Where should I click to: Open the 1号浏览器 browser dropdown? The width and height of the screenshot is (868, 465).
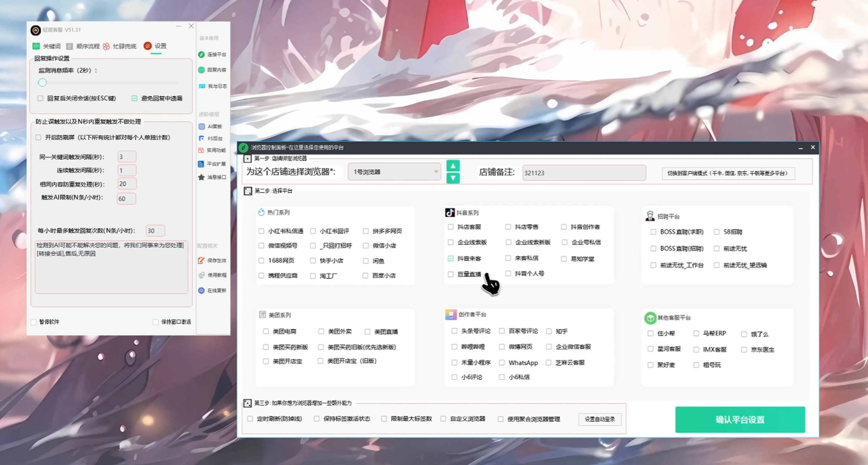point(394,172)
